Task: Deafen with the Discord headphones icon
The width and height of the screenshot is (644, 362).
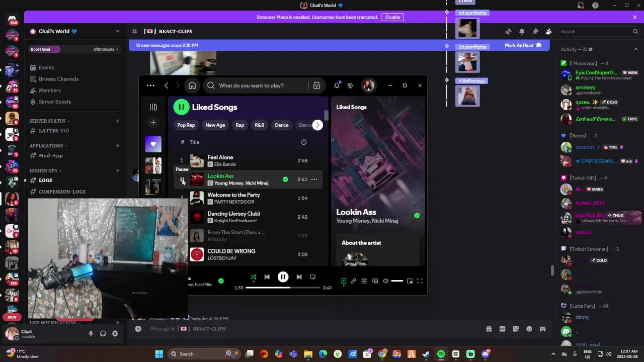Action: point(103,333)
